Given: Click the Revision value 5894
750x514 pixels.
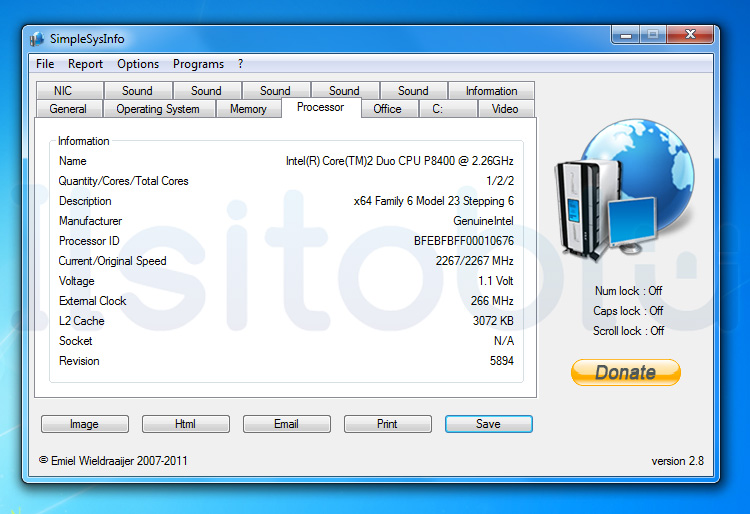Looking at the screenshot, I should coord(501,361).
